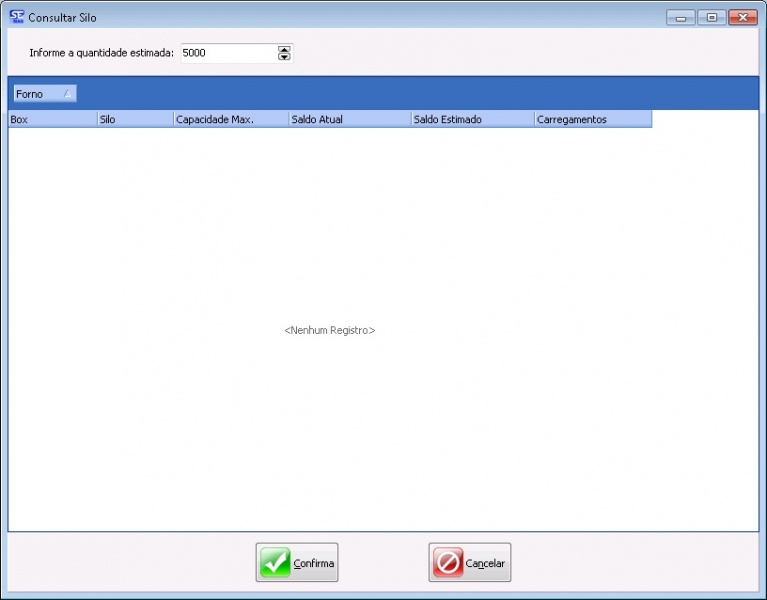This screenshot has width=767, height=600.
Task: Increase quantity with the spinner up arrow
Action: [x=284, y=49]
